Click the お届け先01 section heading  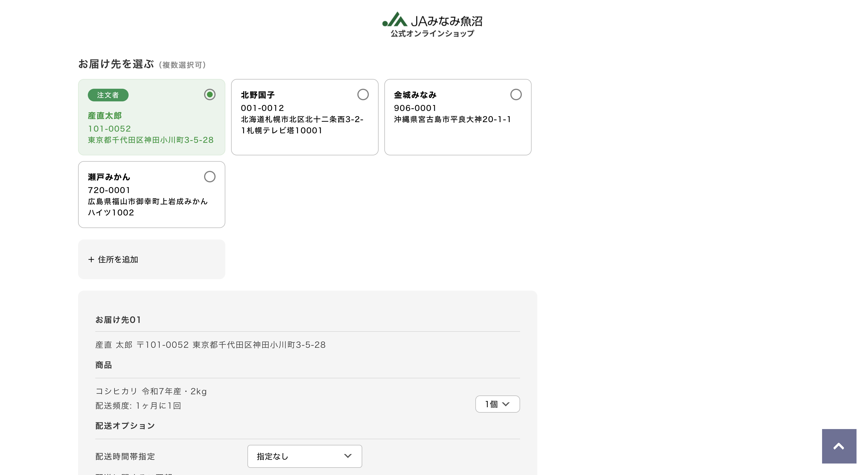(x=118, y=320)
